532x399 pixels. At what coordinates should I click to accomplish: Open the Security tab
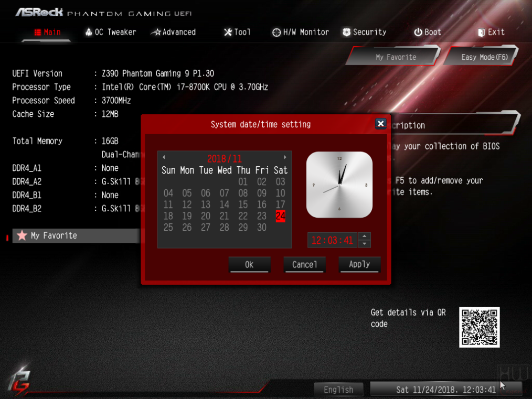pos(365,32)
